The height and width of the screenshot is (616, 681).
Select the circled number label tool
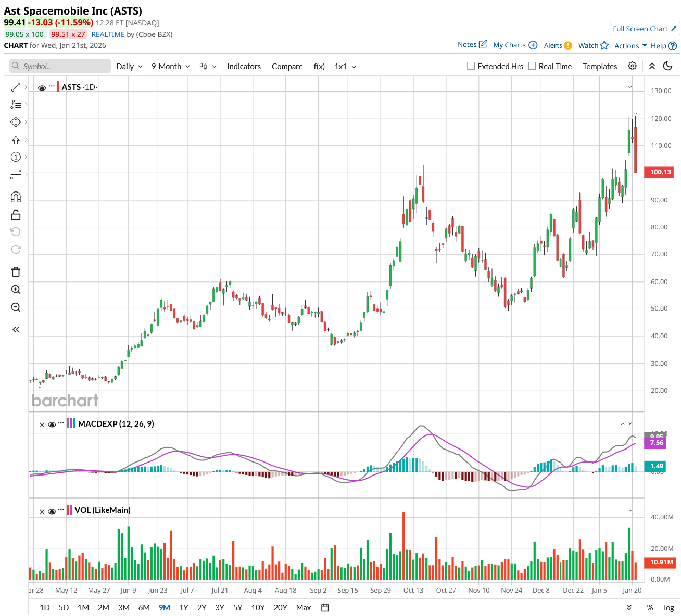click(16, 157)
